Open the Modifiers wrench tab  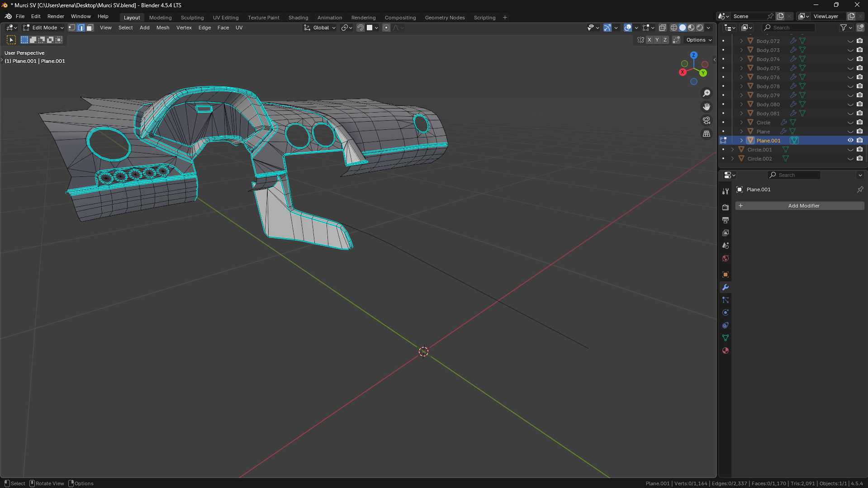726,287
